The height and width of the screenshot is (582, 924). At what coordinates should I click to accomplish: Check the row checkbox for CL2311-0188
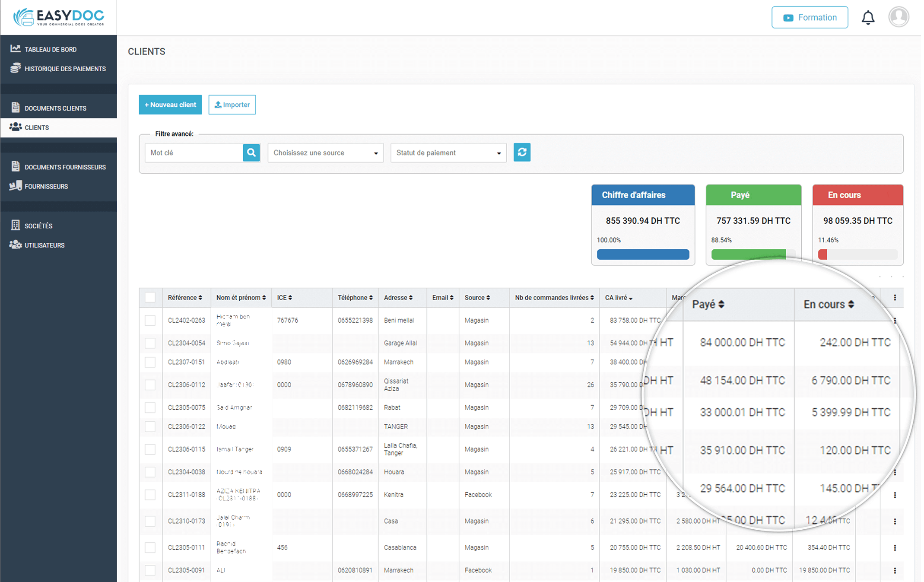pyautogui.click(x=150, y=494)
